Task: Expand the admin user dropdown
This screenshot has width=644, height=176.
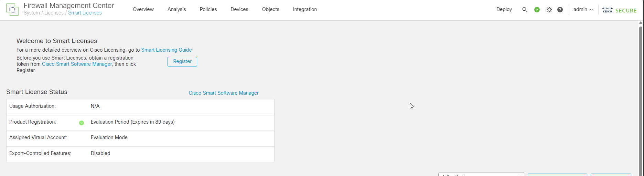Action: coord(583,10)
